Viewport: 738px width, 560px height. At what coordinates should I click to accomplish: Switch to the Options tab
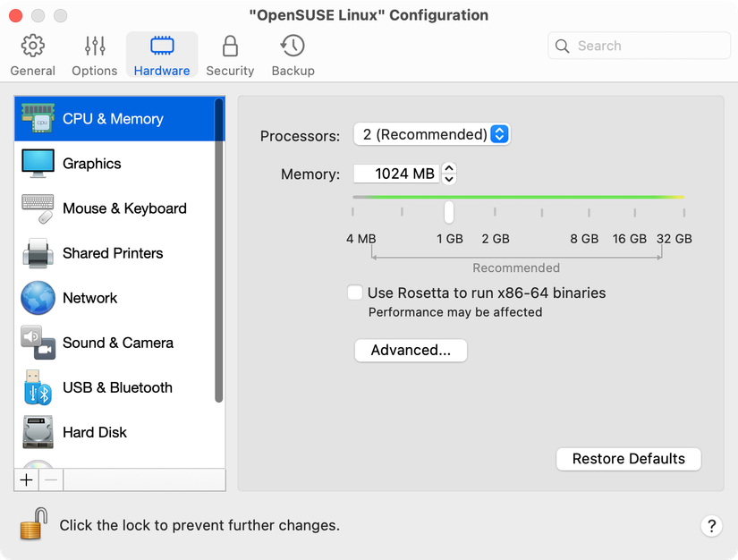pos(94,55)
